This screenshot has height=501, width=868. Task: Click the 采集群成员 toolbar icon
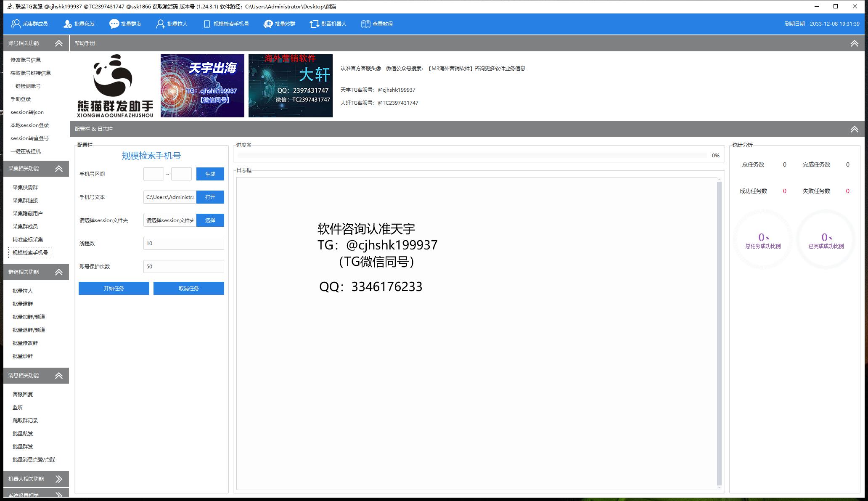[16, 24]
